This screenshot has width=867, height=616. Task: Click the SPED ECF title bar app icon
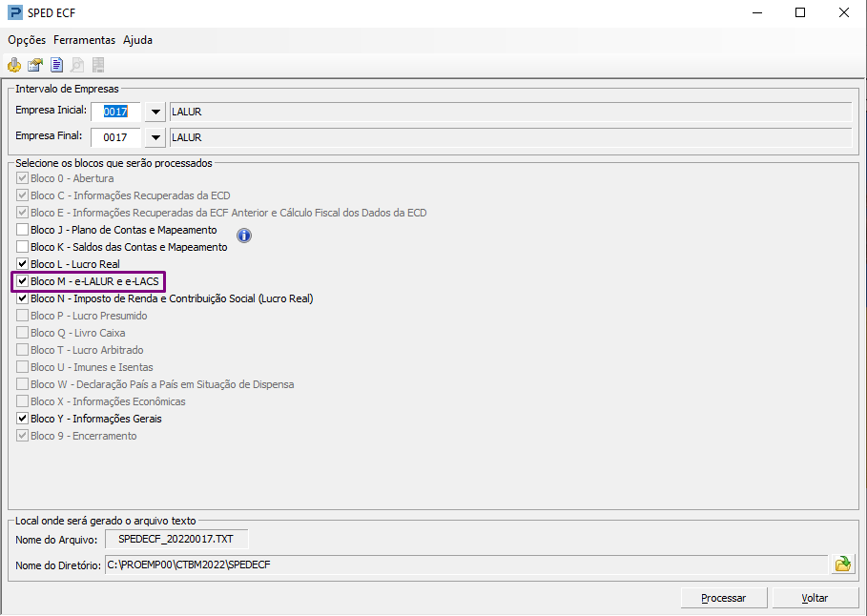pyautogui.click(x=15, y=12)
